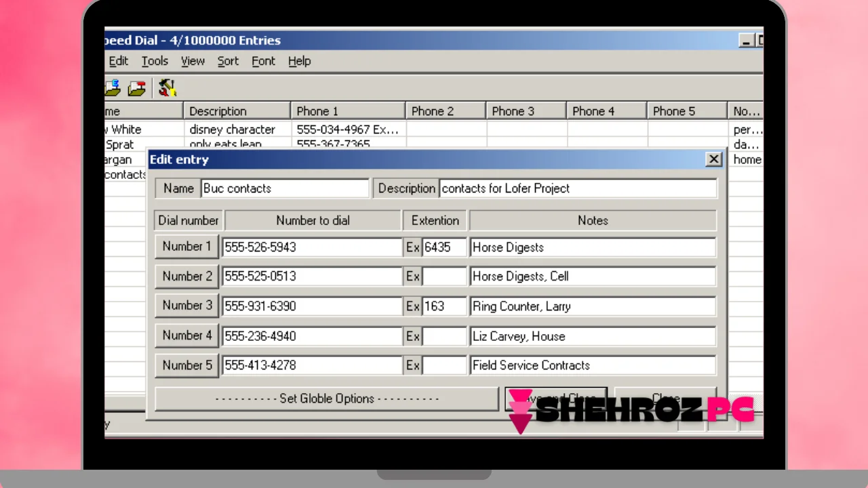This screenshot has height=488, width=868.
Task: Open the Help menu
Action: (299, 61)
